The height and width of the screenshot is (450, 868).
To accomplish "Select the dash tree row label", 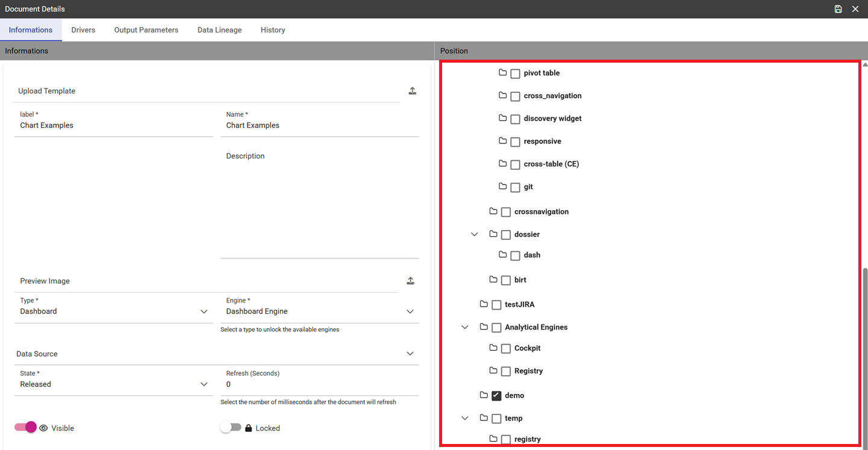I will point(532,255).
